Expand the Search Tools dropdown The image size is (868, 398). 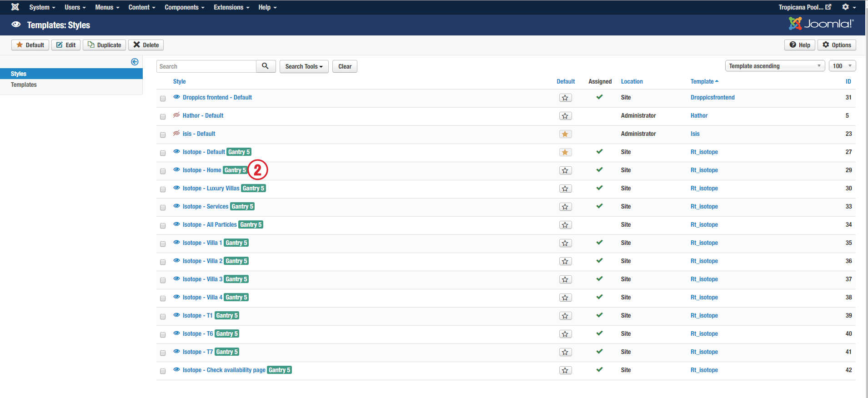(x=304, y=66)
